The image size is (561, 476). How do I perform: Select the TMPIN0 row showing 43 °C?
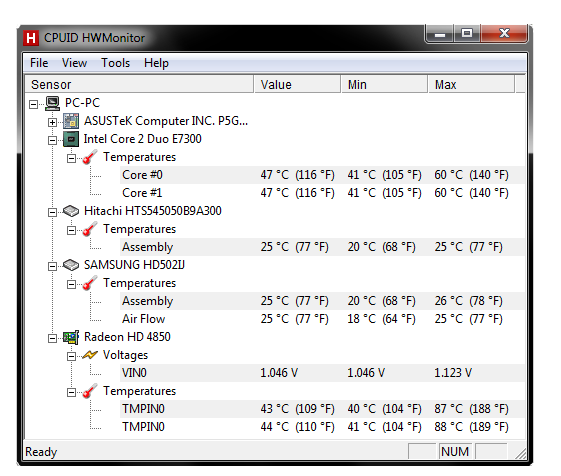click(x=322, y=409)
